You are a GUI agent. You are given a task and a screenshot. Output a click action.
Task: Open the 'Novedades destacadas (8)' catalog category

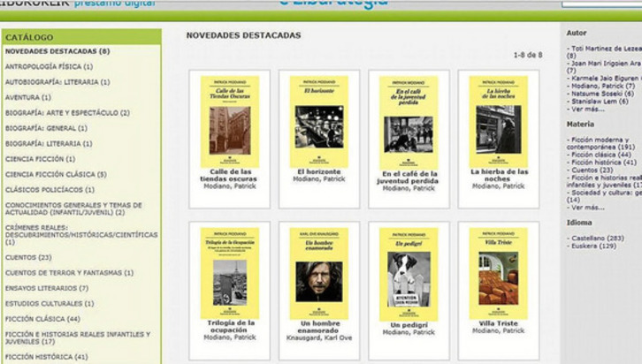coord(57,51)
